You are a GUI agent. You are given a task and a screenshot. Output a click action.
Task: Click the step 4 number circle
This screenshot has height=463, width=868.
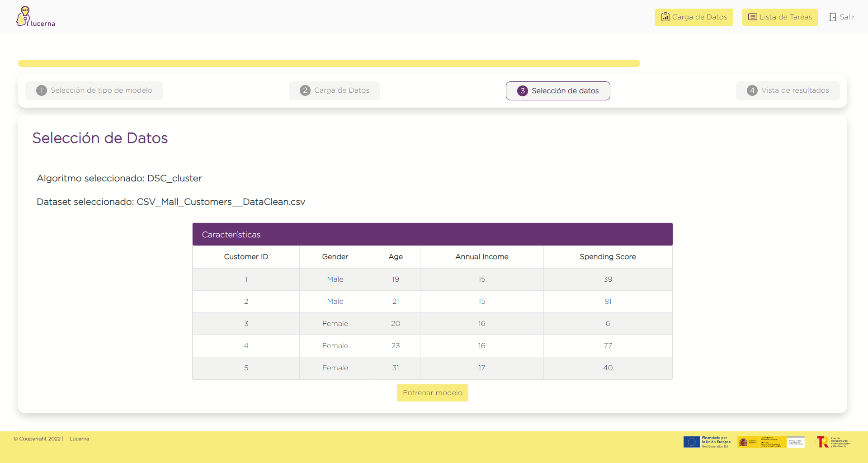[752, 90]
